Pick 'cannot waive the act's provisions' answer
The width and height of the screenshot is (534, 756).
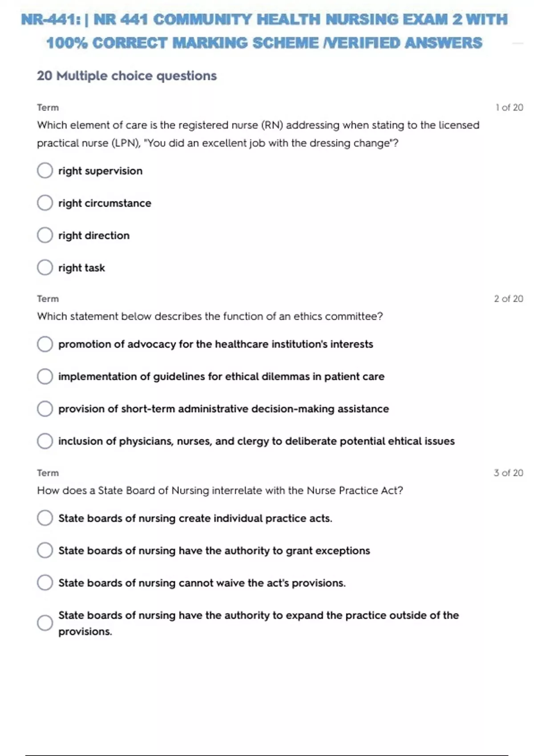[45, 583]
